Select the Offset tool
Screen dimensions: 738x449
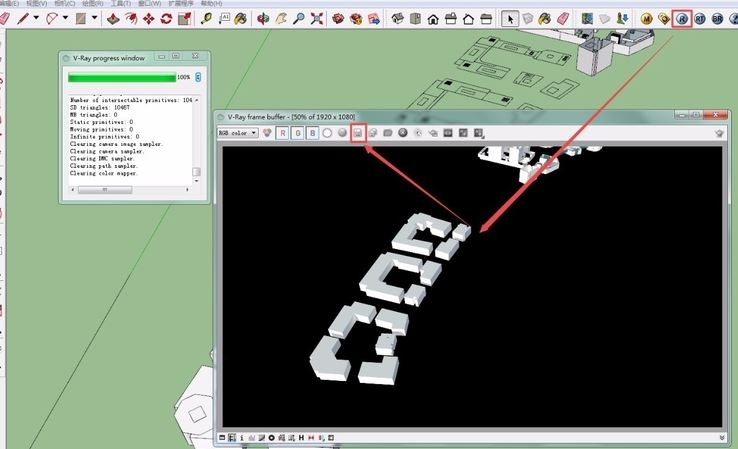click(x=131, y=19)
